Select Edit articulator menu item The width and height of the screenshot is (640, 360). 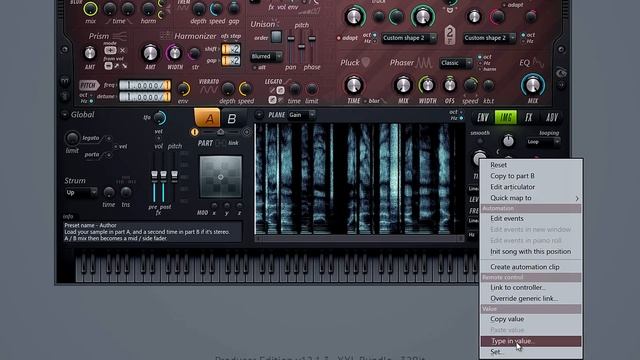point(531,187)
